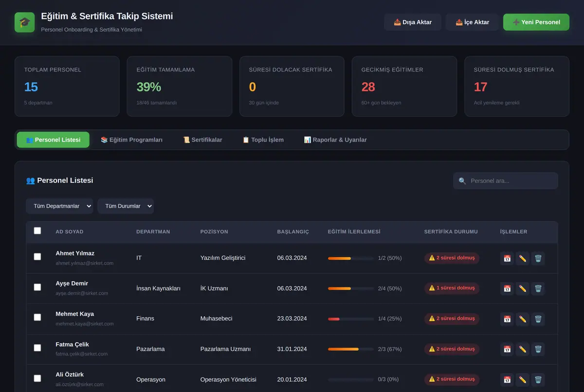Delete Ayşe Demir using trash icon
The width and height of the screenshot is (584, 392).
click(538, 288)
